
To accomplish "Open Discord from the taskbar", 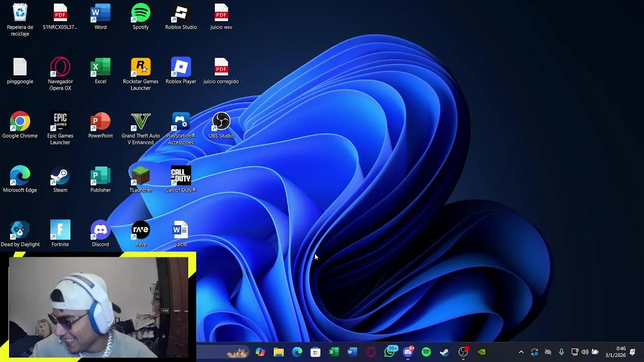I will pyautogui.click(x=408, y=351).
